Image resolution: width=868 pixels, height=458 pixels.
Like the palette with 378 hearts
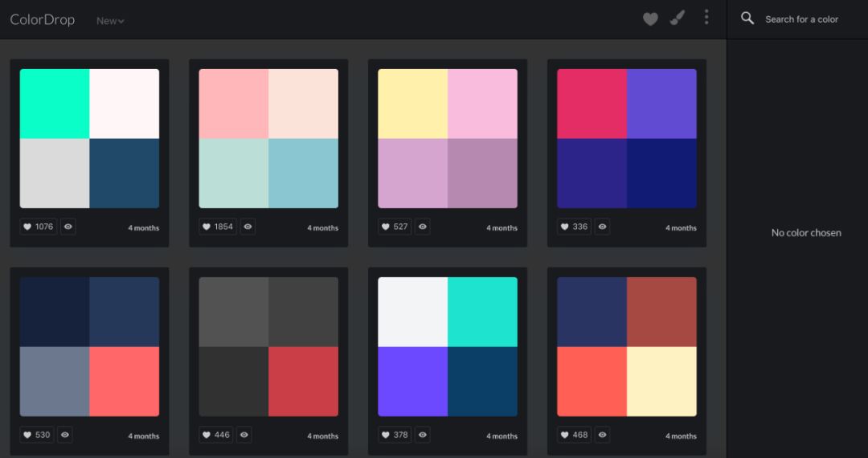click(395, 435)
